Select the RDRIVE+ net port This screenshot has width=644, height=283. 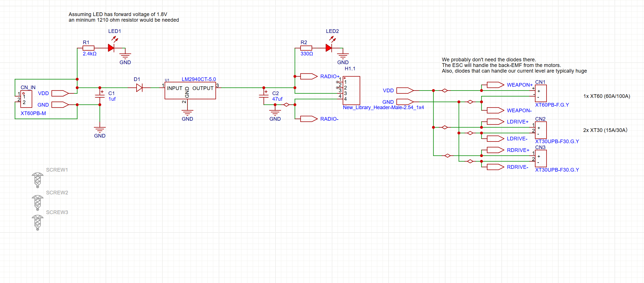495,150
